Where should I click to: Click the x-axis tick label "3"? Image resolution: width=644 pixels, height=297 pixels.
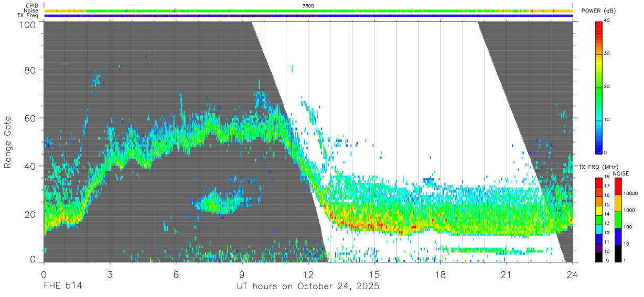110,274
